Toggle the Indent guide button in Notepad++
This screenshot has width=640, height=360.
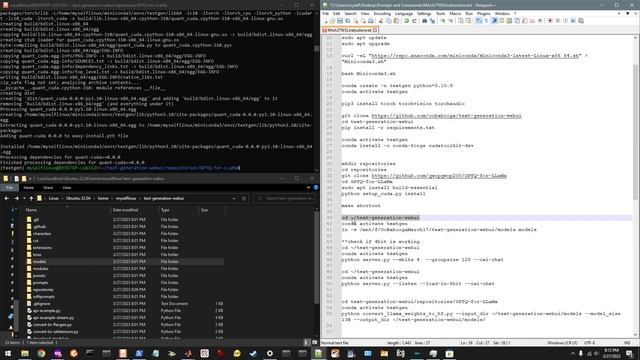[x=493, y=20]
